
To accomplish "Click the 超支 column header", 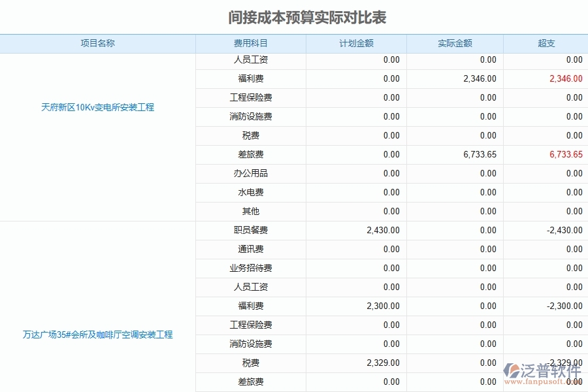I will point(546,43).
